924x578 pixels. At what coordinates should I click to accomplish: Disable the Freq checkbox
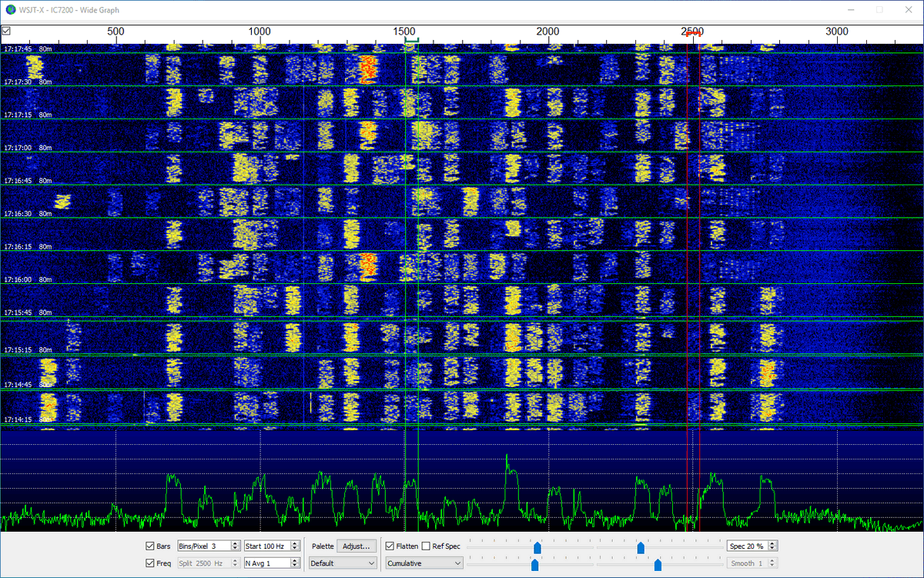[150, 563]
